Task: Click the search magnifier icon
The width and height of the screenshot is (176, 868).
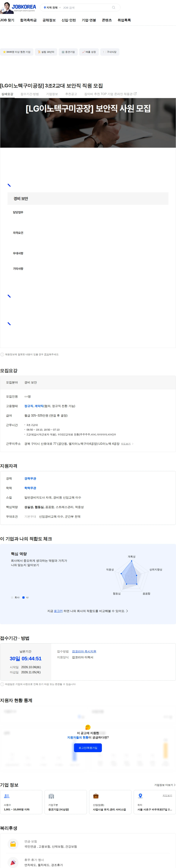Action: click(x=113, y=8)
